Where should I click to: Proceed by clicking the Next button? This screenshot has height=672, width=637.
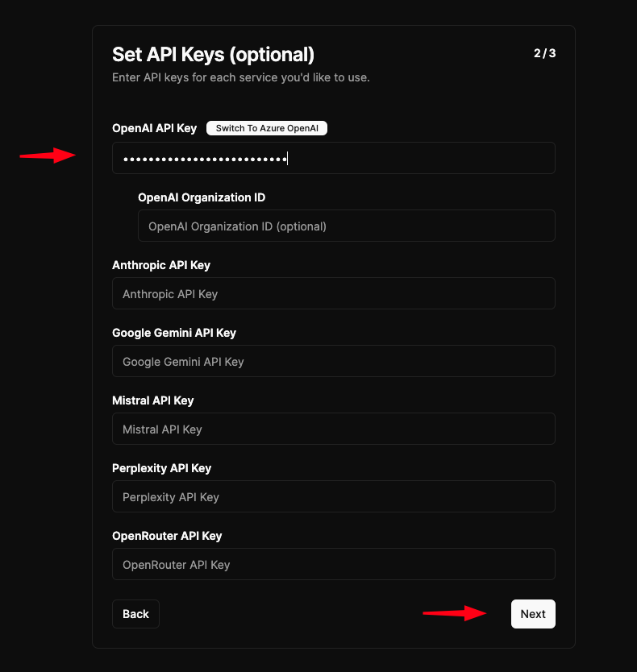tap(533, 614)
